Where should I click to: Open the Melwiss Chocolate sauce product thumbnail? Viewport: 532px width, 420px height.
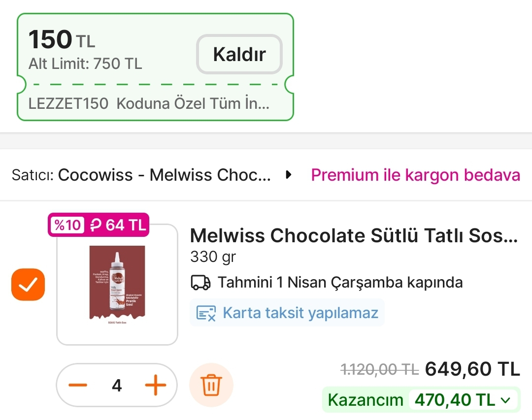pyautogui.click(x=117, y=285)
